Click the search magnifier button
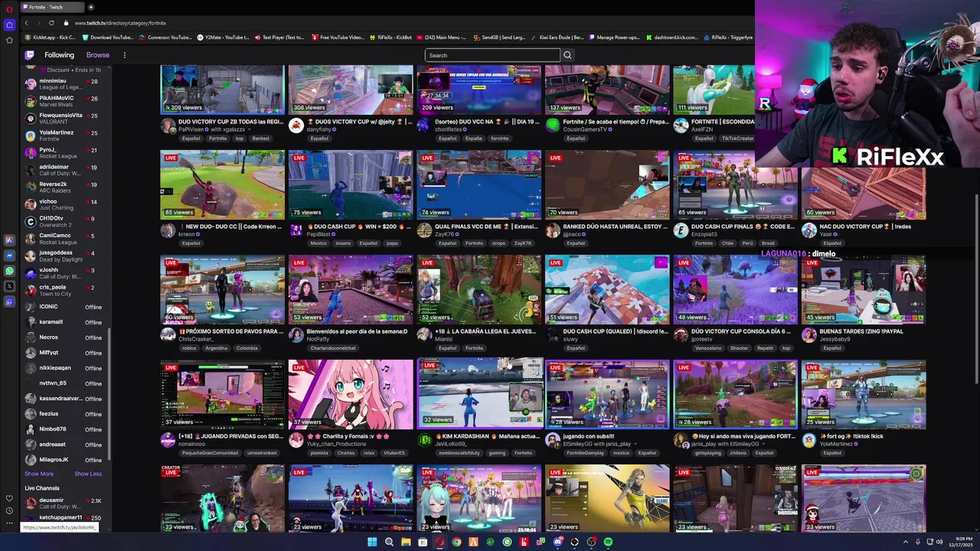The image size is (980, 551). click(x=567, y=55)
